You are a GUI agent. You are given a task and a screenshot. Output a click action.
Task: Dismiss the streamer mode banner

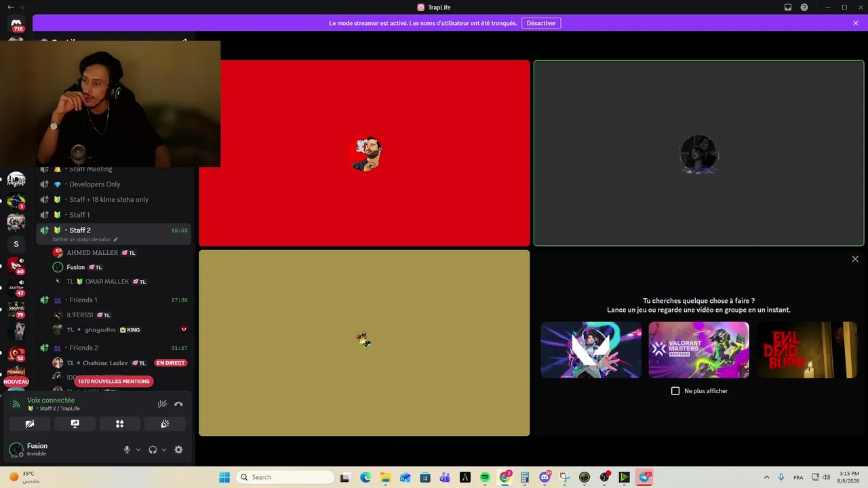click(856, 23)
